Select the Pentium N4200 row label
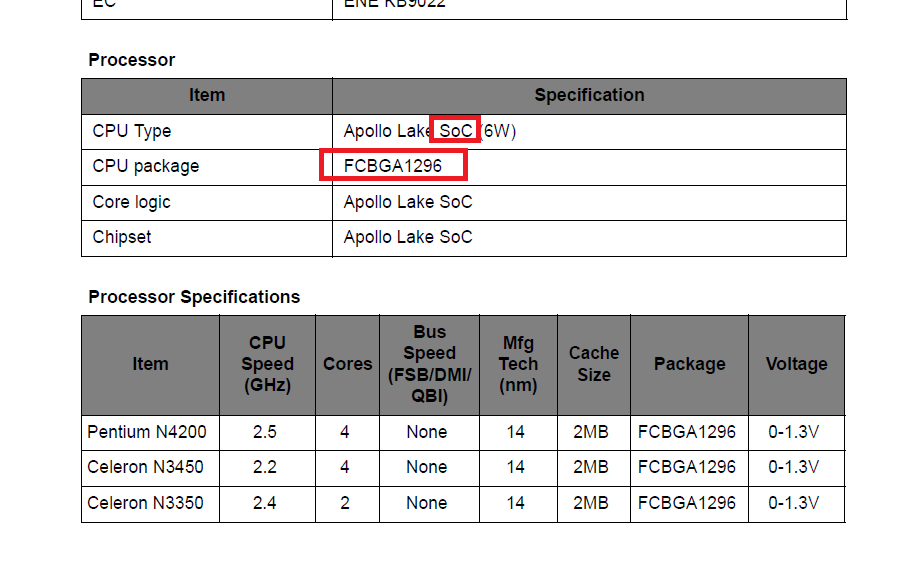 tap(147, 432)
